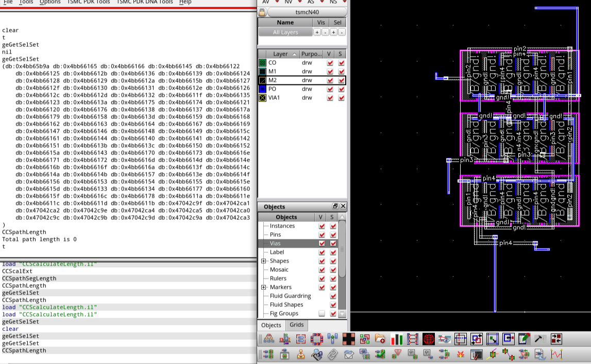Float the Objects panel using undock button
The width and height of the screenshot is (591, 364).
[x=335, y=206]
